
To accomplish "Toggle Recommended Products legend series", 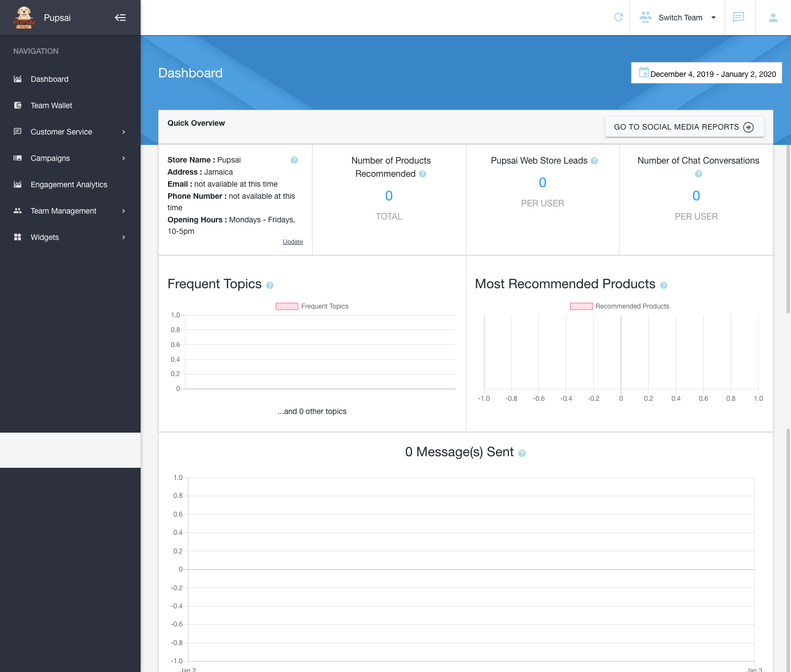I will (620, 306).
